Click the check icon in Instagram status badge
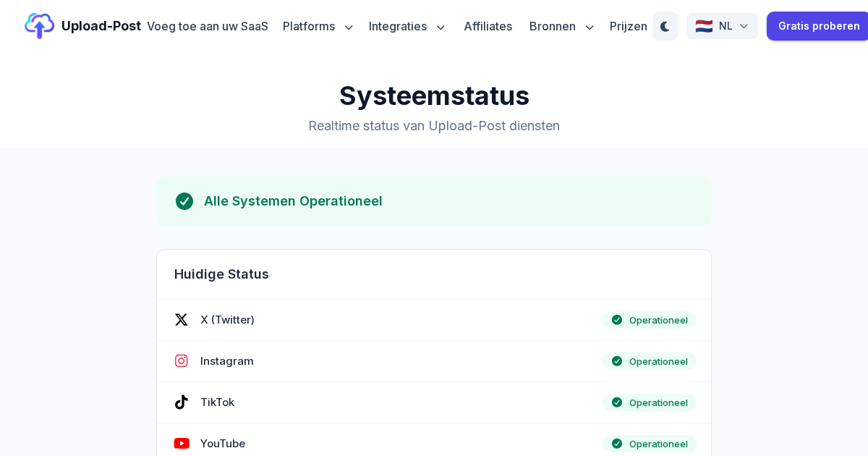Image resolution: width=868 pixels, height=456 pixels. [617, 361]
